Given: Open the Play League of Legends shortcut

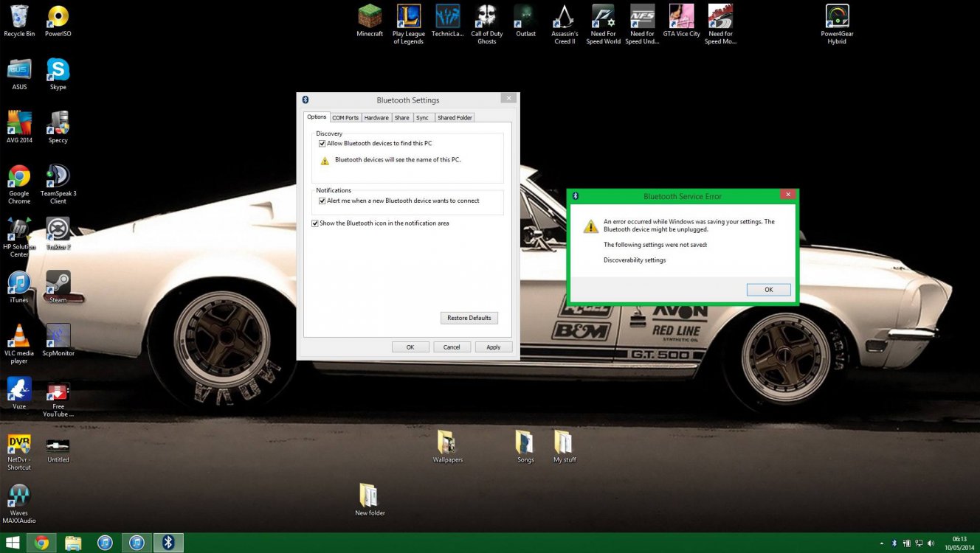Looking at the screenshot, I should point(408,24).
